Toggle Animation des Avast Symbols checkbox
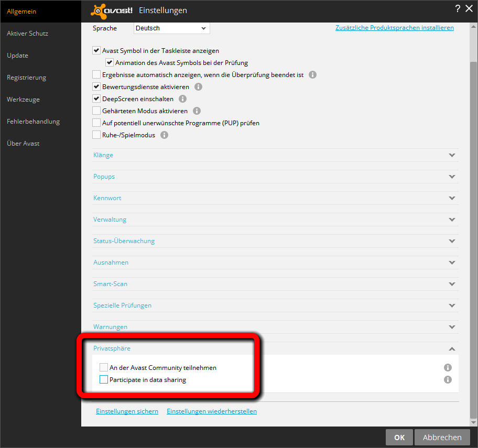This screenshot has width=478, height=448. 110,62
